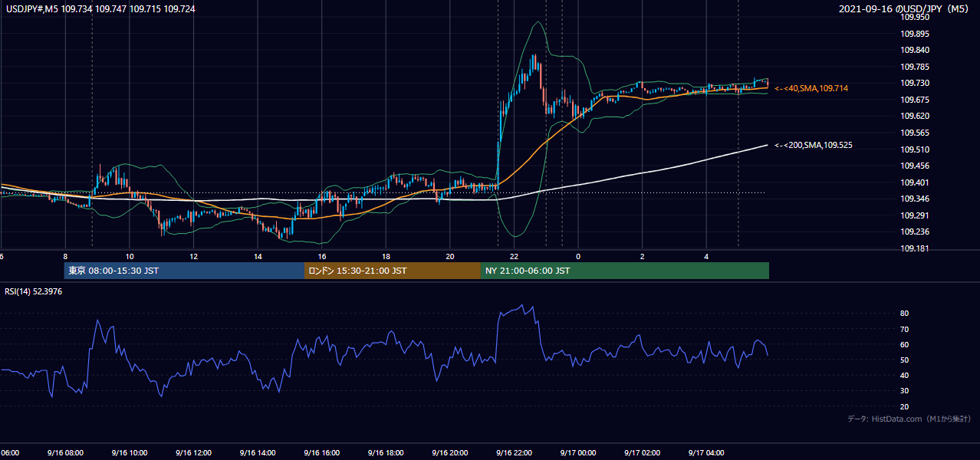Image resolution: width=980 pixels, height=460 pixels.
Task: Click the hour 10 tick on price chart
Action: coord(130,257)
